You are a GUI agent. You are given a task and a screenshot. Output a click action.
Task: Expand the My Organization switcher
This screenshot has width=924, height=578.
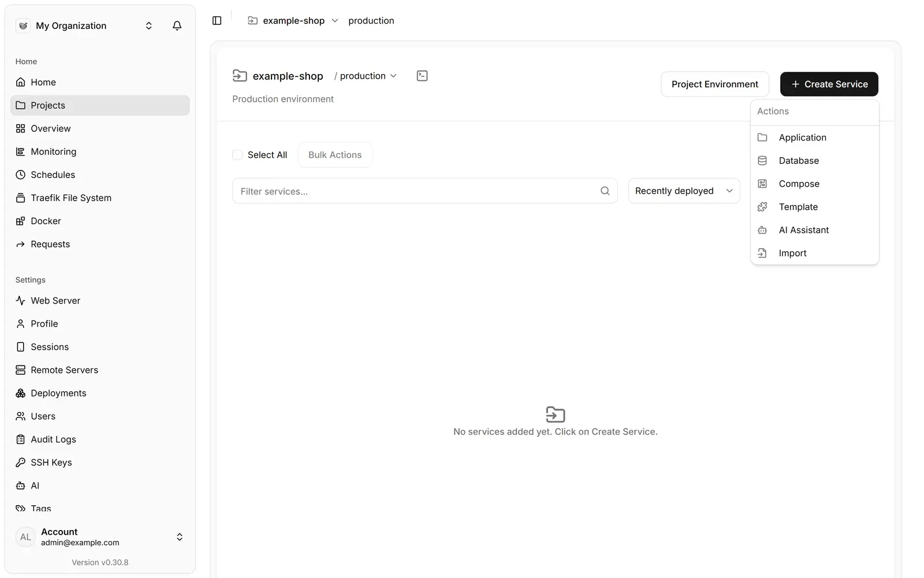point(149,25)
